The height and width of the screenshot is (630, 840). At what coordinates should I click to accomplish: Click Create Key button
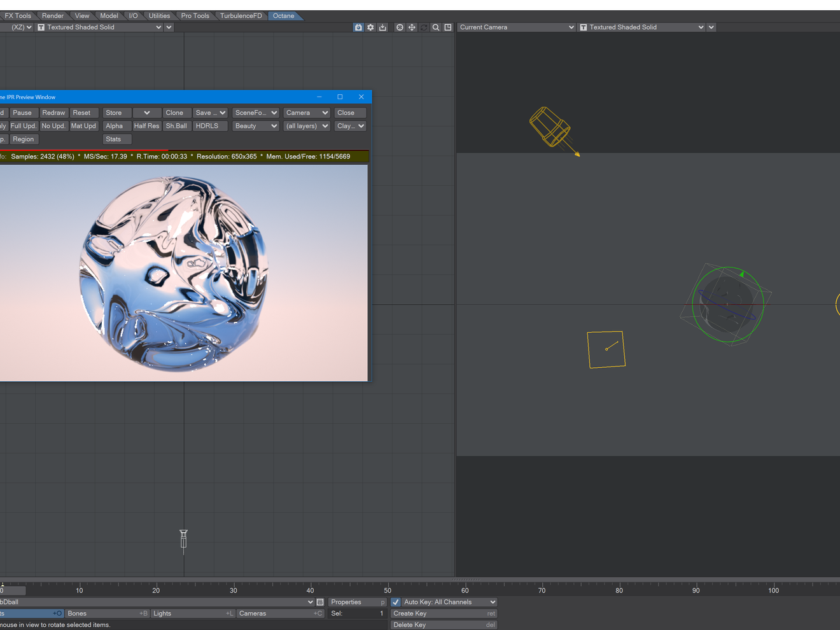tap(444, 613)
